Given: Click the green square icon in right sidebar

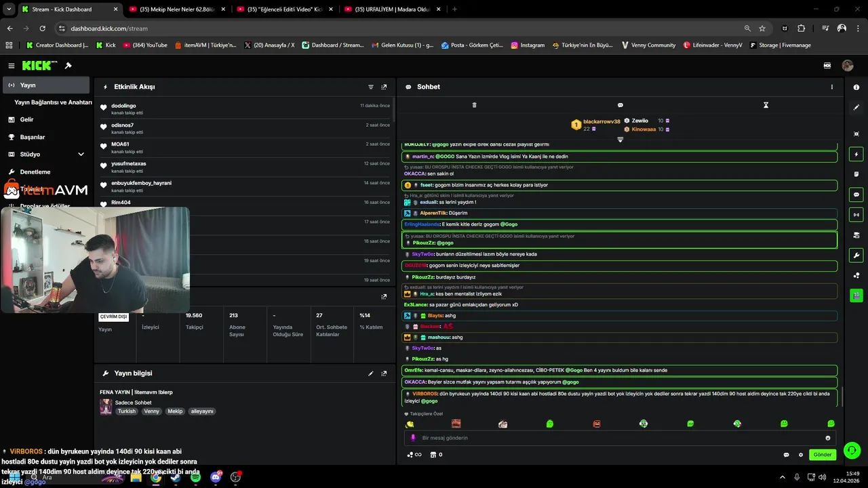Looking at the screenshot, I should click(x=856, y=296).
